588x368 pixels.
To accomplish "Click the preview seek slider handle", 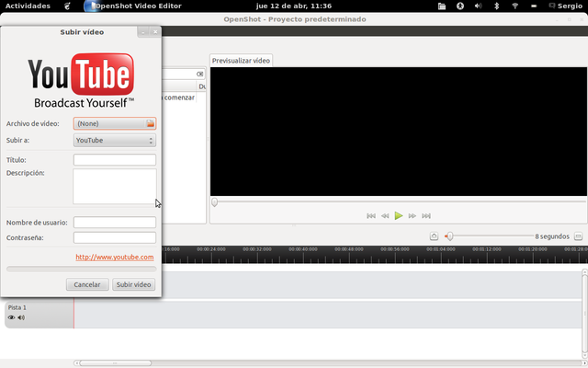I will pos(214,202).
